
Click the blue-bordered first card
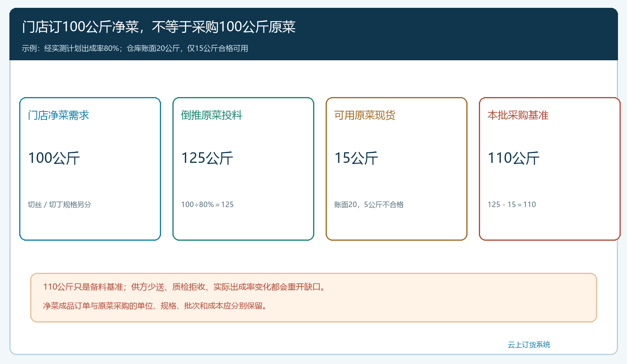pyautogui.click(x=90, y=169)
